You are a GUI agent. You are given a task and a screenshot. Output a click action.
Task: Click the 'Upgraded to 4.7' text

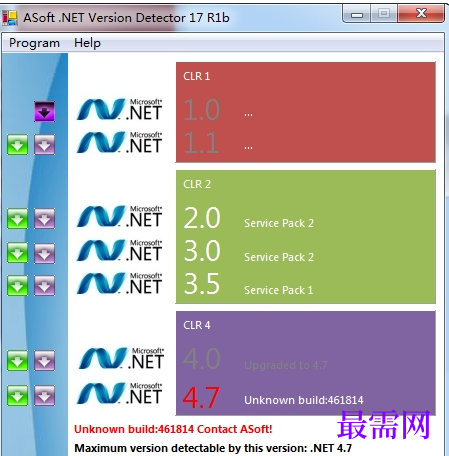coord(286,365)
